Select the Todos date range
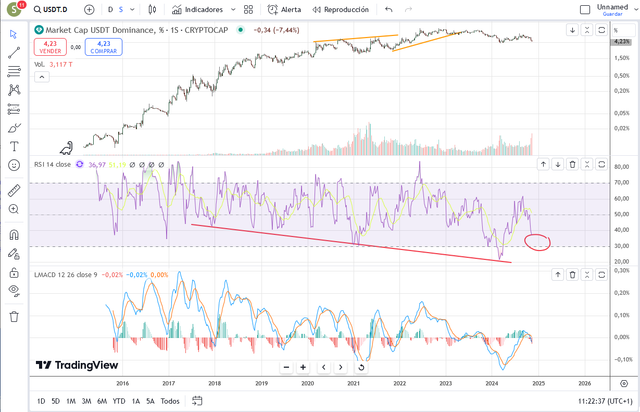 170,401
